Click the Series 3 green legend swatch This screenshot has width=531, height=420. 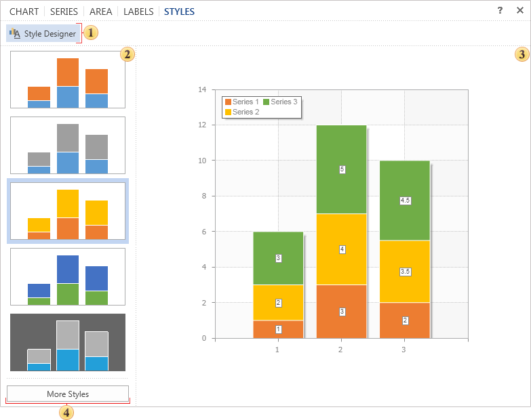267,102
